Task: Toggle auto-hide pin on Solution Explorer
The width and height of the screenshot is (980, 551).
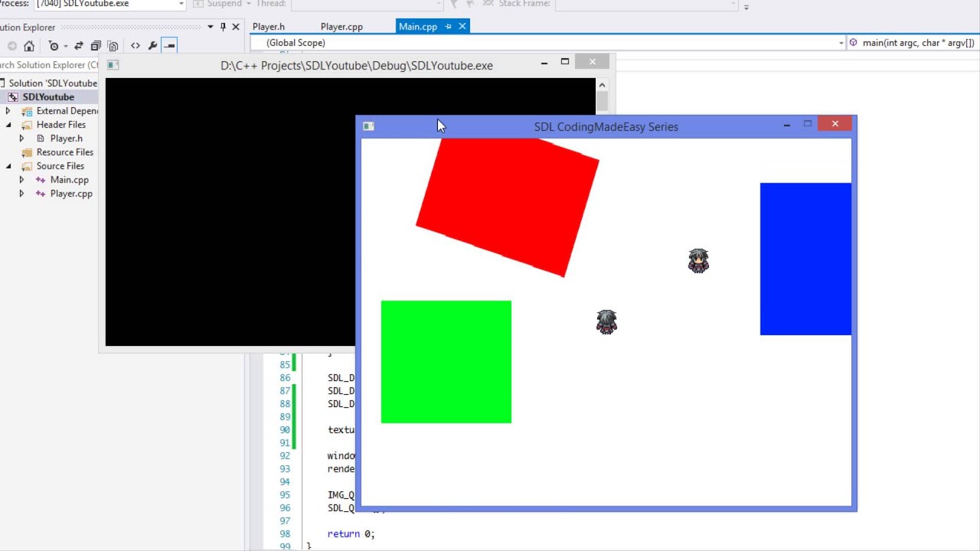Action: [x=223, y=27]
